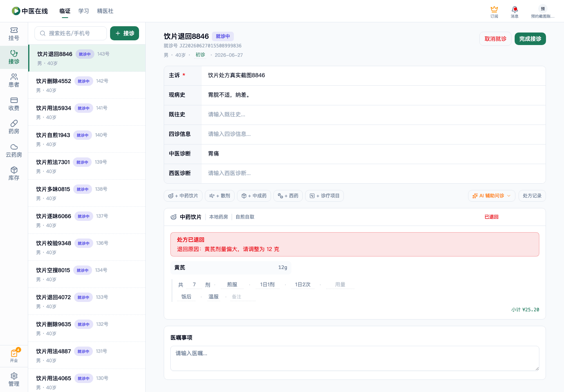
Task: Click the 中医诊断 field 胃痛
Action: (373, 154)
